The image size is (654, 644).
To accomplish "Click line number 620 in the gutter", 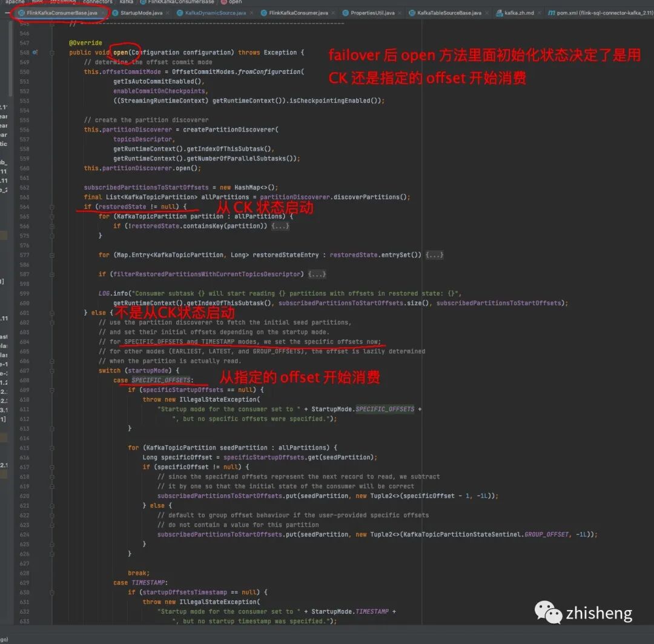I will click(x=25, y=496).
